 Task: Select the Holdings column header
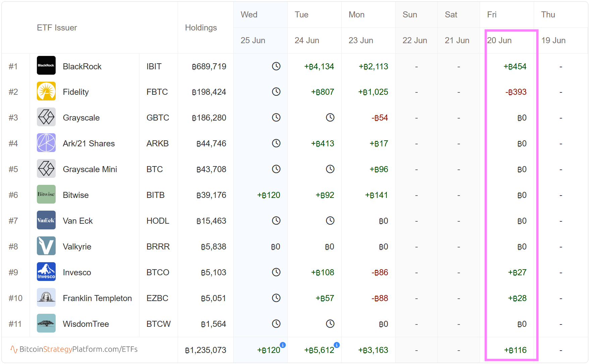pos(201,28)
